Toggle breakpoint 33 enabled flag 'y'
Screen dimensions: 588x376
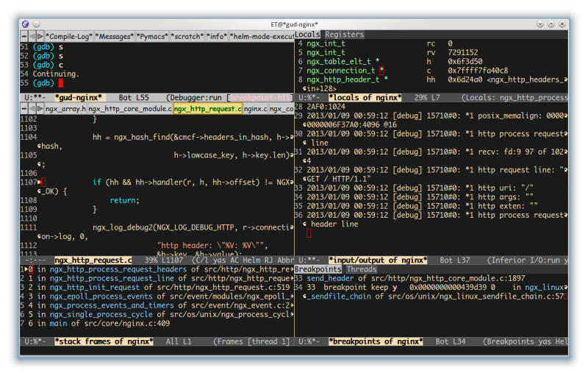click(x=395, y=288)
